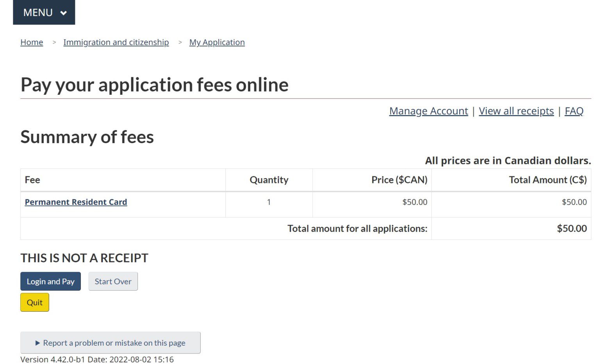Navigate to My Application breadcrumb

217,42
